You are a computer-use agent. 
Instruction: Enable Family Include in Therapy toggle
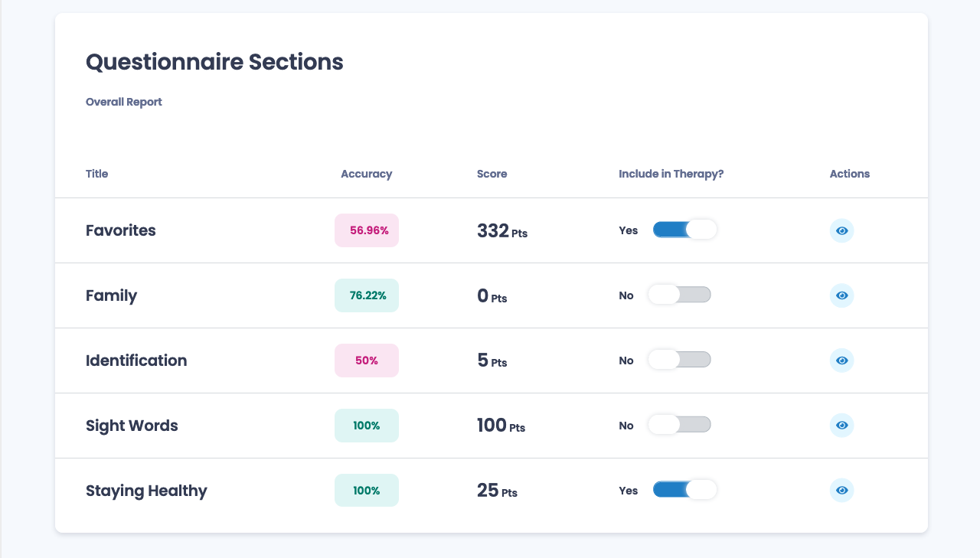pyautogui.click(x=679, y=295)
